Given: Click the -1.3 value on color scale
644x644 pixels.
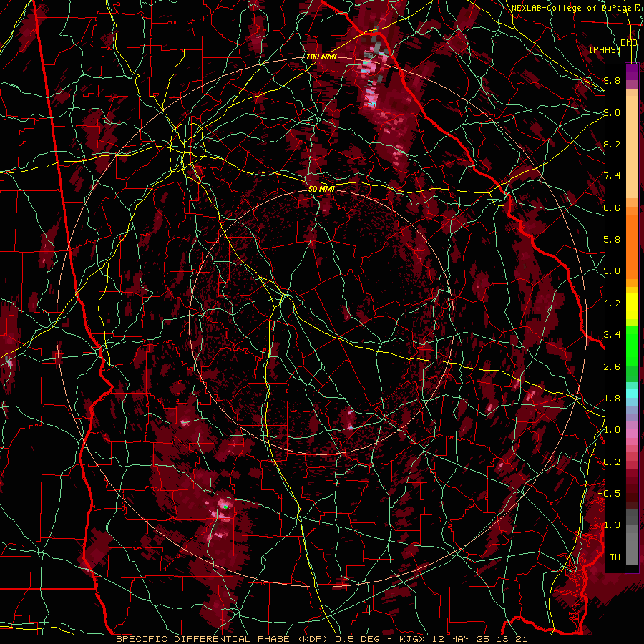Looking at the screenshot, I should (610, 525).
